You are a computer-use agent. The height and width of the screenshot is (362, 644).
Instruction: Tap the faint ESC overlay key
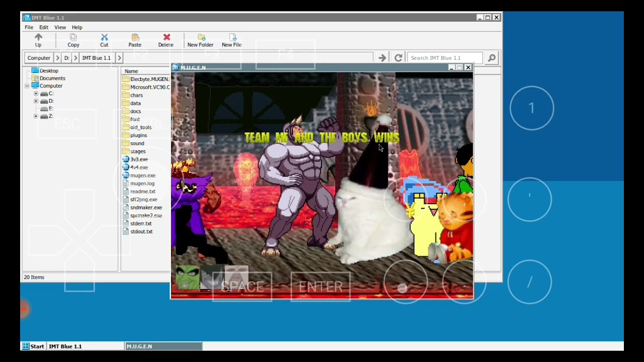coord(67,123)
